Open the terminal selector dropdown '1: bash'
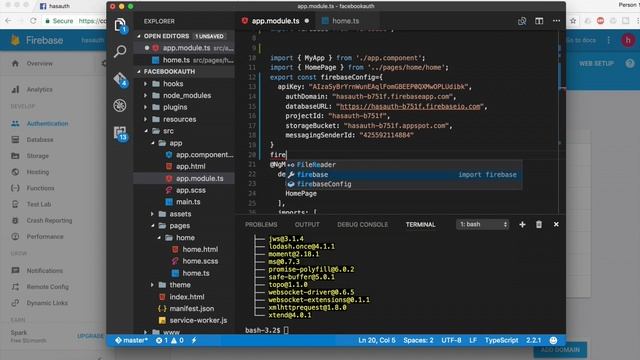Image resolution: width=640 pixels, height=360 pixels. click(483, 224)
